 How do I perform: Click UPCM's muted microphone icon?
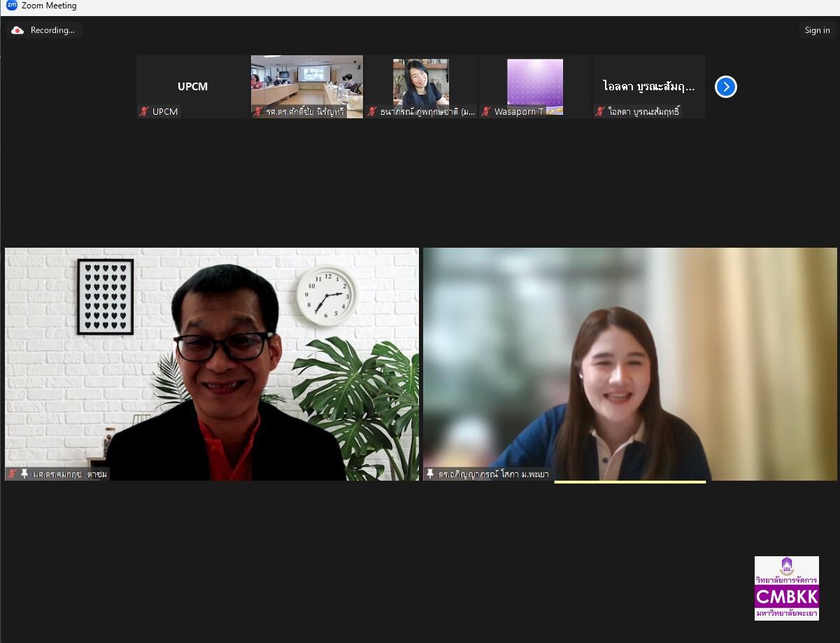(x=144, y=111)
